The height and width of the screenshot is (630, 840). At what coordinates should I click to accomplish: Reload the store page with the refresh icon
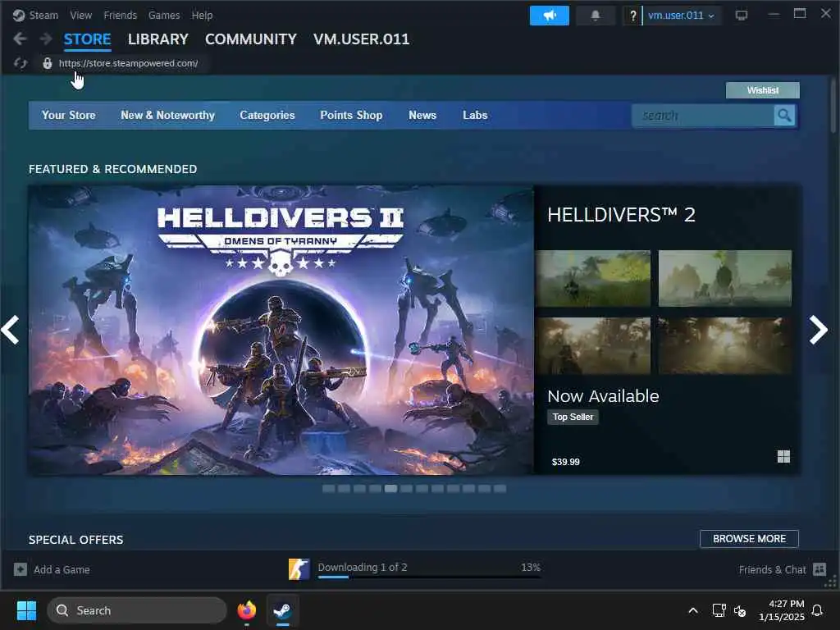coord(21,63)
